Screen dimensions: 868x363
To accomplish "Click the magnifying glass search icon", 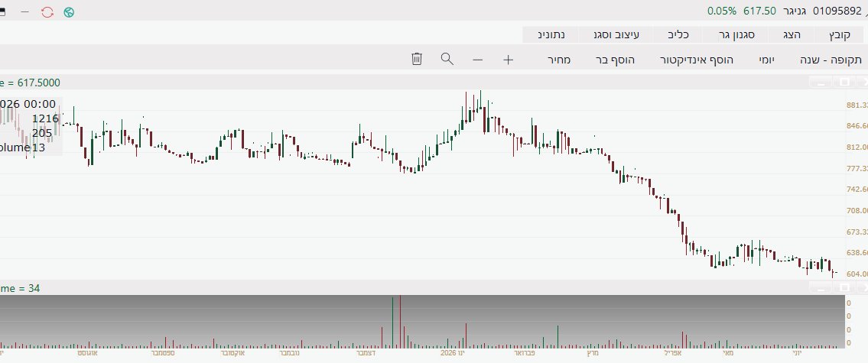I will tap(447, 59).
